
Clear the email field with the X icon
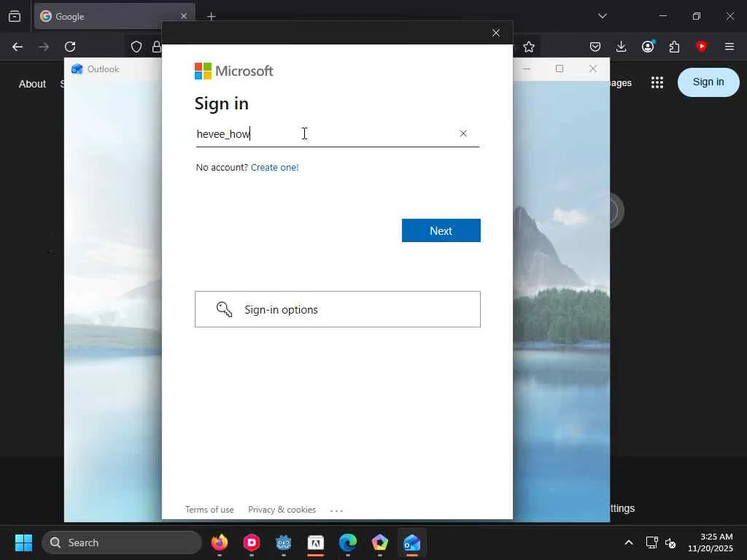coord(463,133)
